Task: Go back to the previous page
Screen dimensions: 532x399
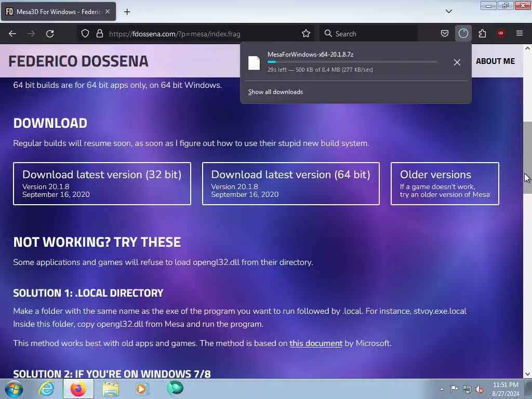Action: pyautogui.click(x=12, y=34)
